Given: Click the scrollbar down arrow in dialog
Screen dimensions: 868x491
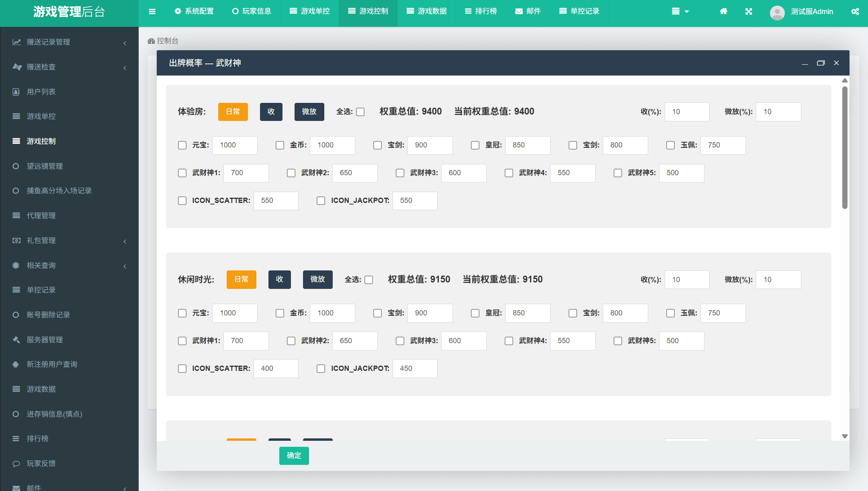Looking at the screenshot, I should pos(845,436).
